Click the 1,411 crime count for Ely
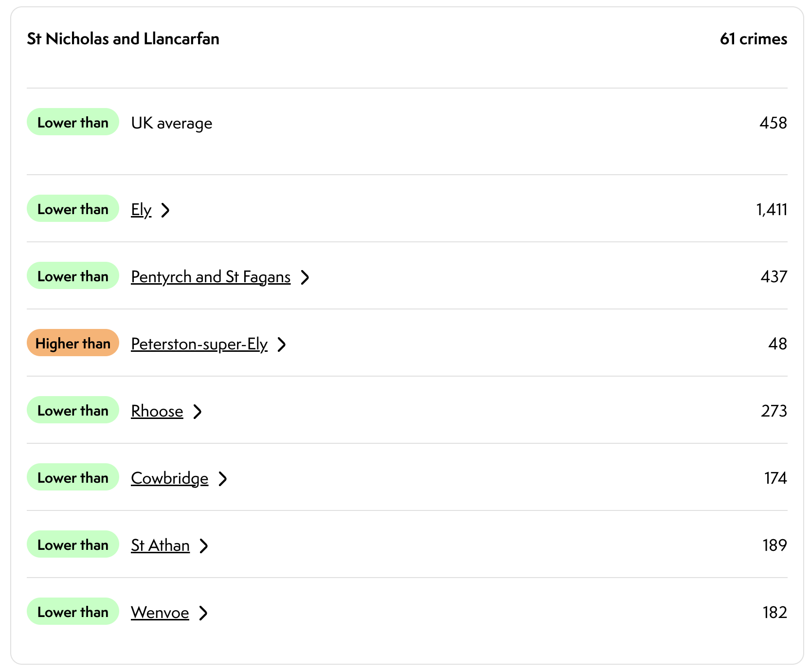The width and height of the screenshot is (810, 672). pos(771,210)
